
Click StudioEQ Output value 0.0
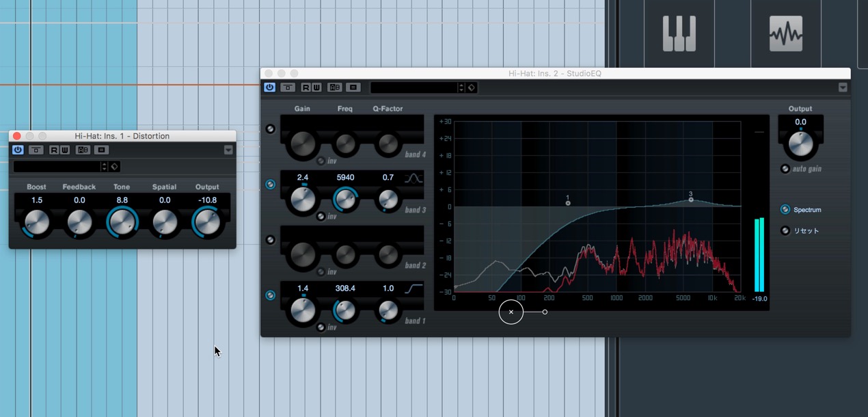[x=800, y=122]
